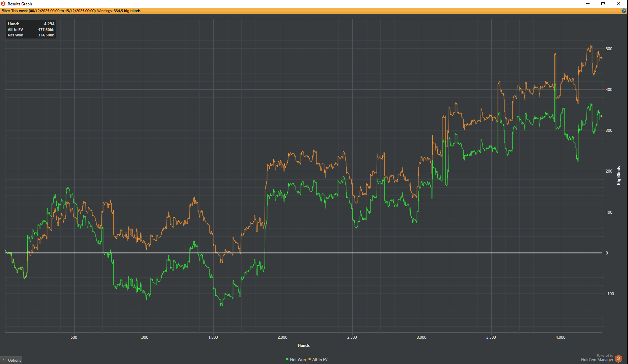628x364 pixels.
Task: Click the blue help question mark icon
Action: [624, 11]
